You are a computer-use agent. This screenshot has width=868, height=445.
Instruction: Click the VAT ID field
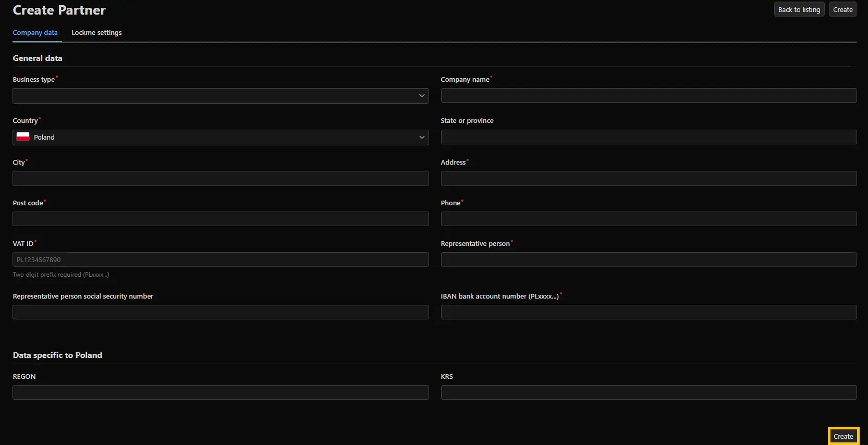click(221, 259)
